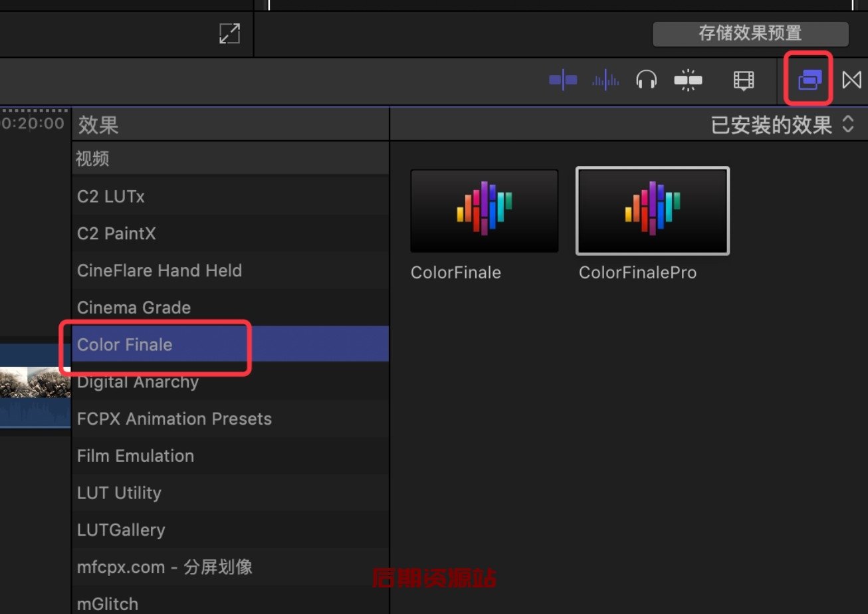Open the clip appearance filmstrip icon

pyautogui.click(x=744, y=80)
